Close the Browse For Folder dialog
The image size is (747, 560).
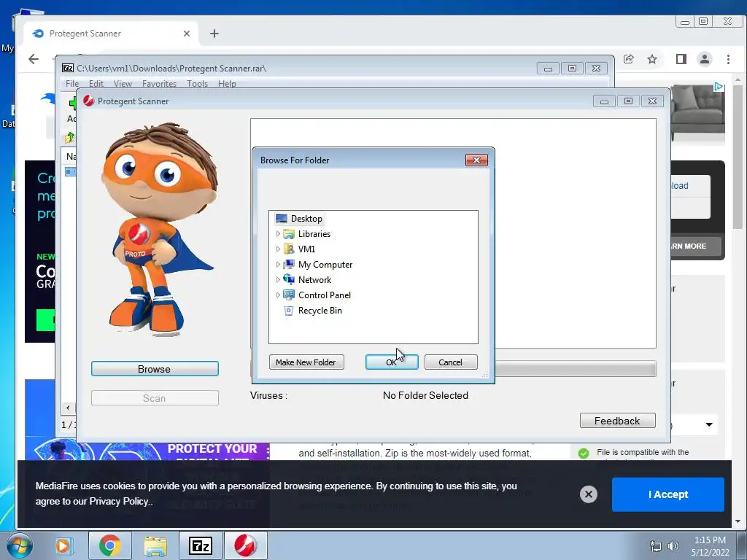point(476,160)
